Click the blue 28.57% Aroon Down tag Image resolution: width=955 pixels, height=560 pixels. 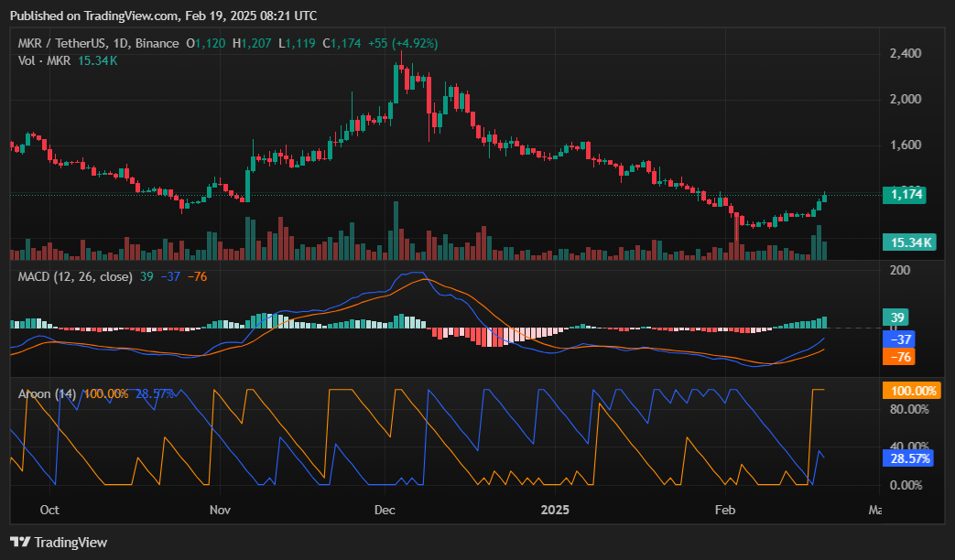pyautogui.click(x=906, y=458)
